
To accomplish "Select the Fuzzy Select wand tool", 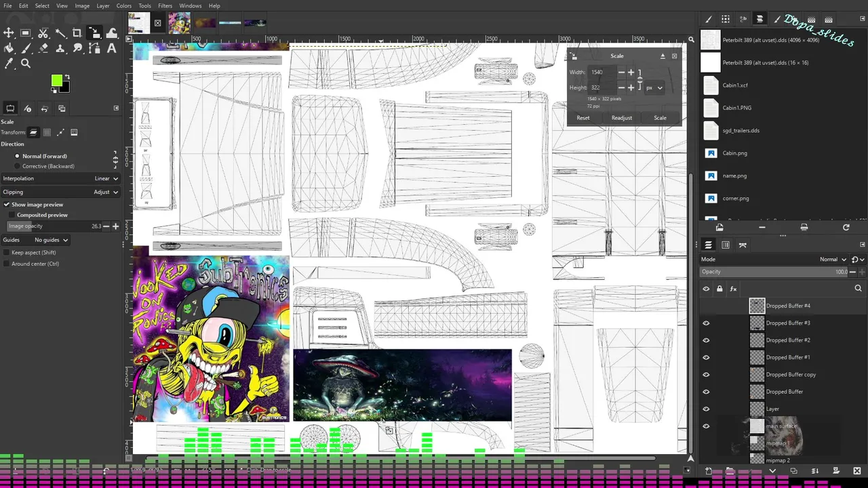I will pyautogui.click(x=60, y=33).
